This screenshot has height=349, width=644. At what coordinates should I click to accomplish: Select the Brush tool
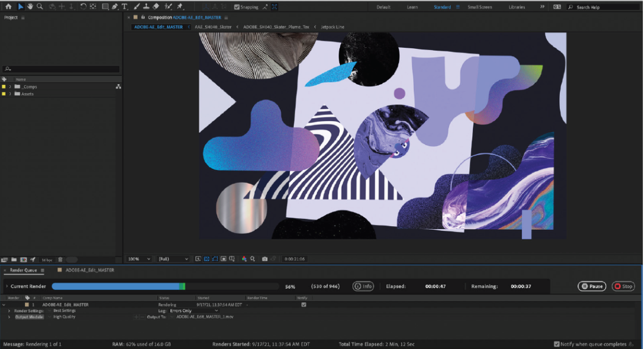click(x=137, y=7)
